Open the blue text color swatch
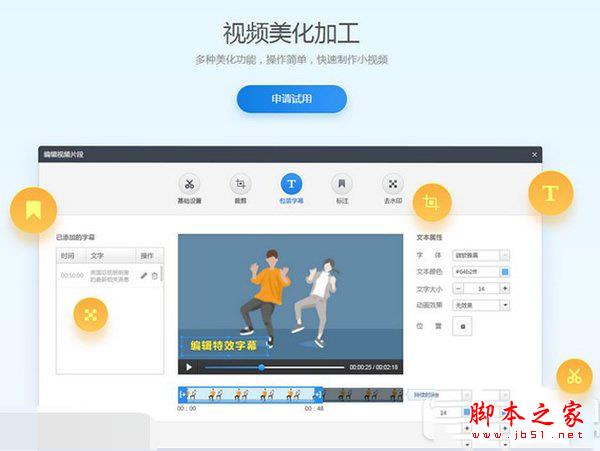Screen dimensions: 600x451 tap(505, 272)
